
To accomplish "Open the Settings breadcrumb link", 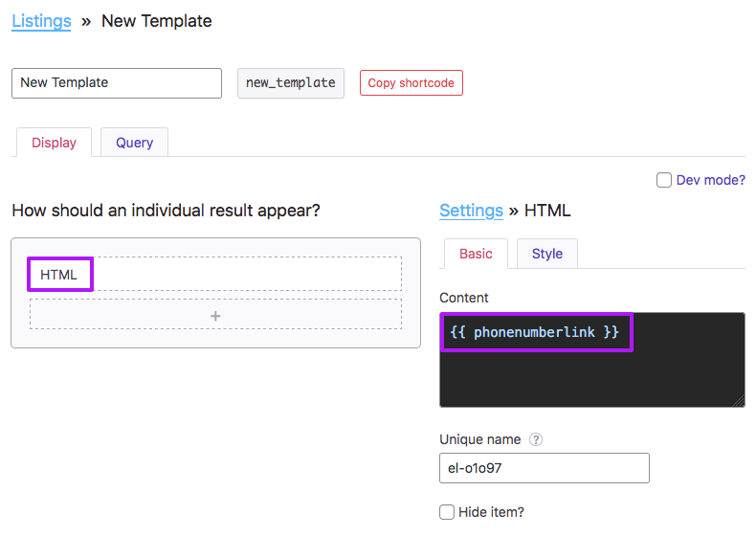I will tap(471, 211).
